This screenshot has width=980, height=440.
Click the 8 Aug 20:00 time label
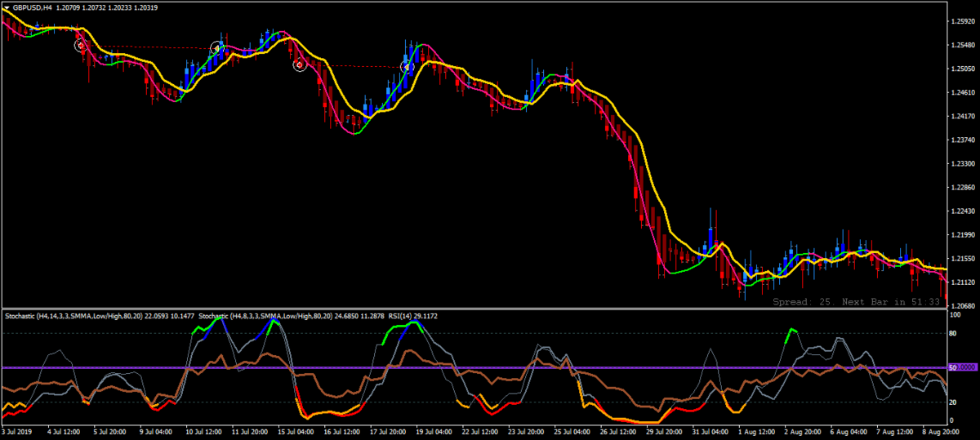[x=938, y=431]
